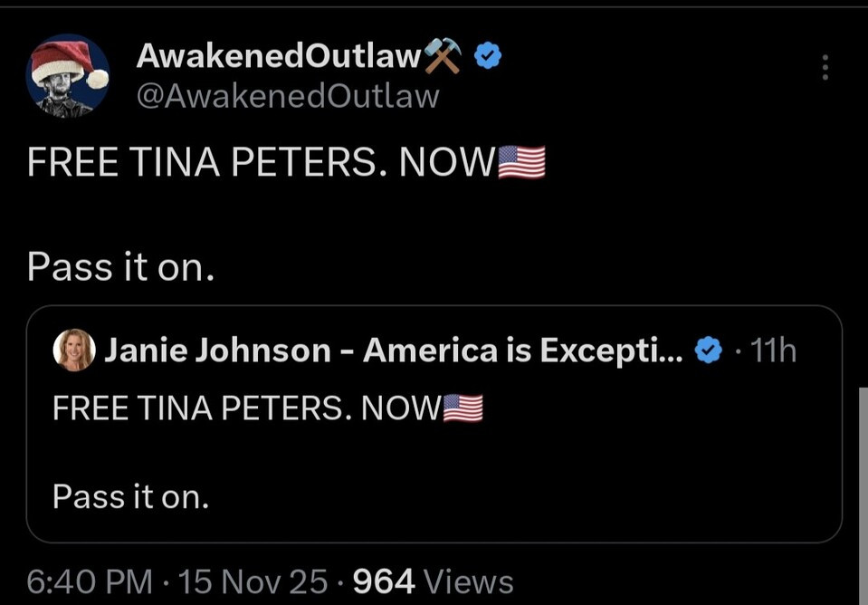Click the blue verified badge beside AwakenedOutlaw

489,57
